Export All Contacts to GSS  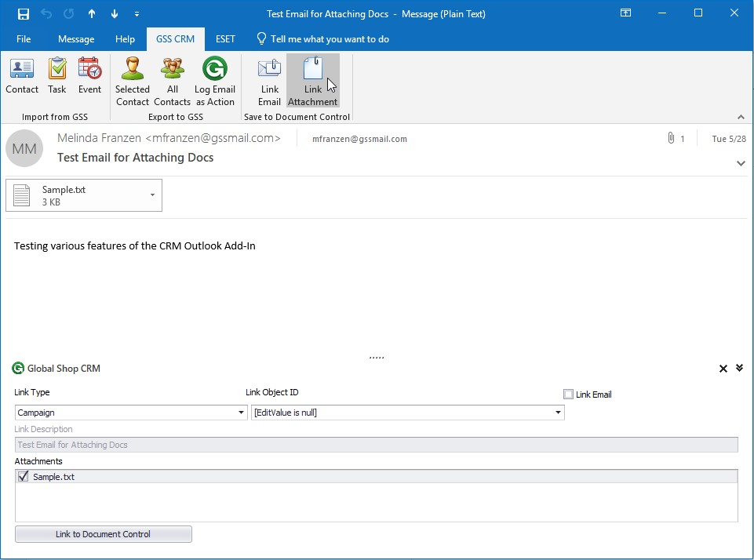172,82
